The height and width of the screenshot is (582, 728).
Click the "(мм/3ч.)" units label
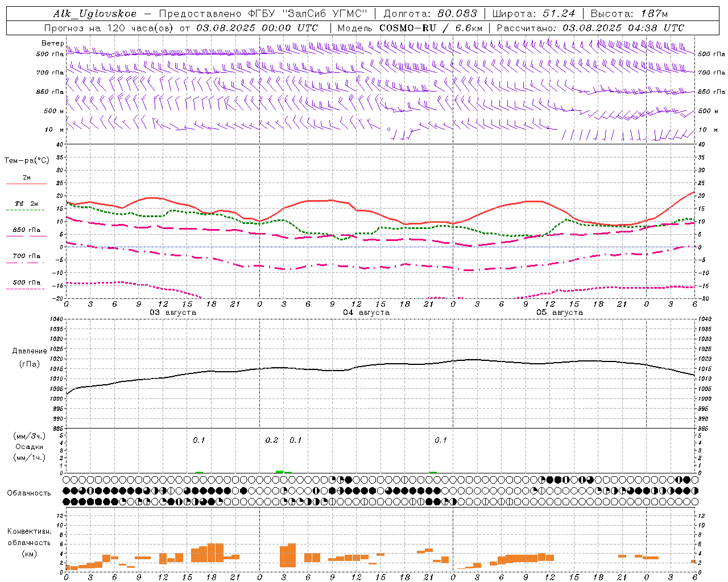(x=30, y=436)
